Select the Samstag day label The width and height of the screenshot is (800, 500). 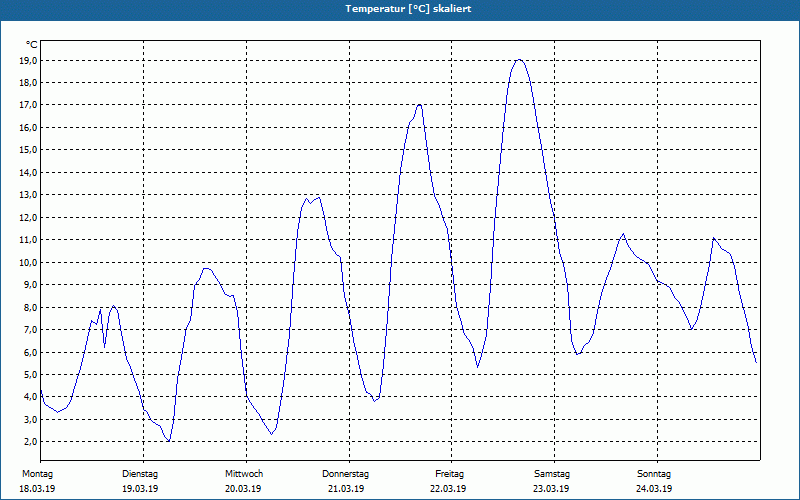[552, 474]
